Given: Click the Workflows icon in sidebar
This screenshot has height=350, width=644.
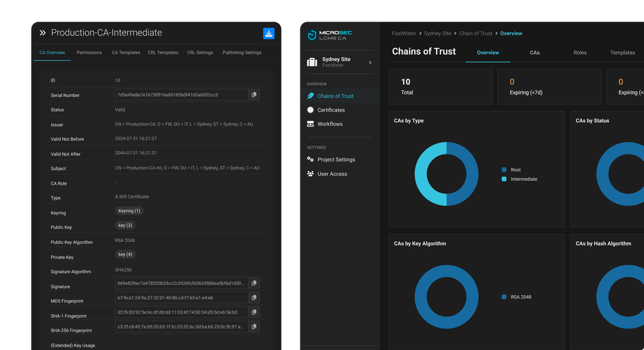Looking at the screenshot, I should tap(311, 123).
